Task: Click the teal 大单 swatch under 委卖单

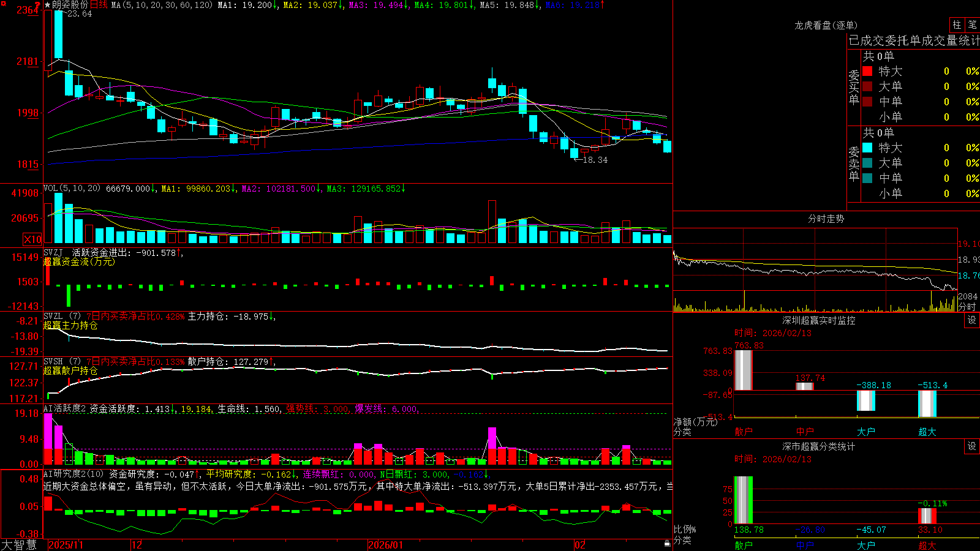Action: pyautogui.click(x=867, y=163)
